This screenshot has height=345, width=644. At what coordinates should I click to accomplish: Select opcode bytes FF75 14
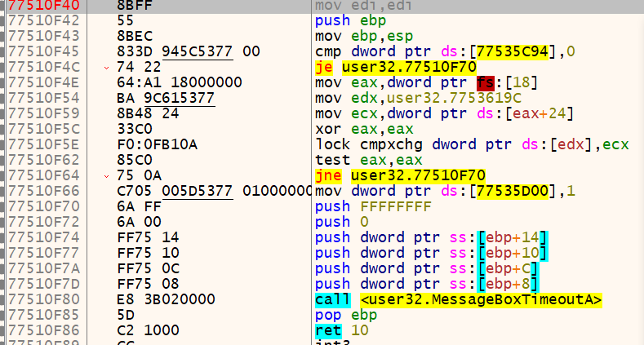148,237
